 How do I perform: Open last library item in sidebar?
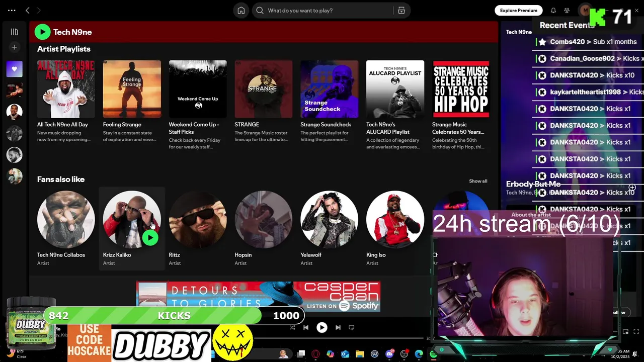pyautogui.click(x=14, y=176)
